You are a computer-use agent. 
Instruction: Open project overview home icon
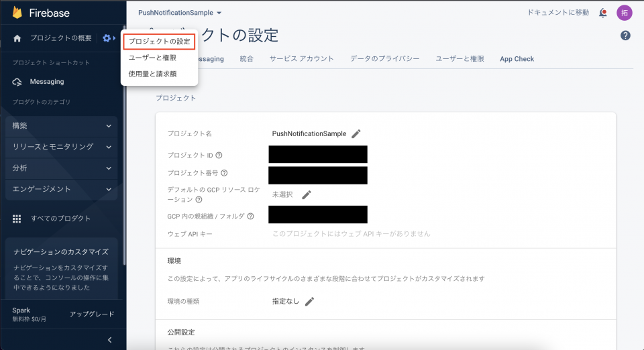point(17,39)
